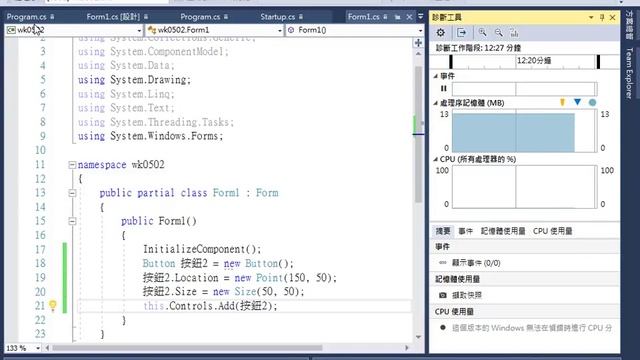Click the 擷取快照 take snapshot link

click(467, 295)
